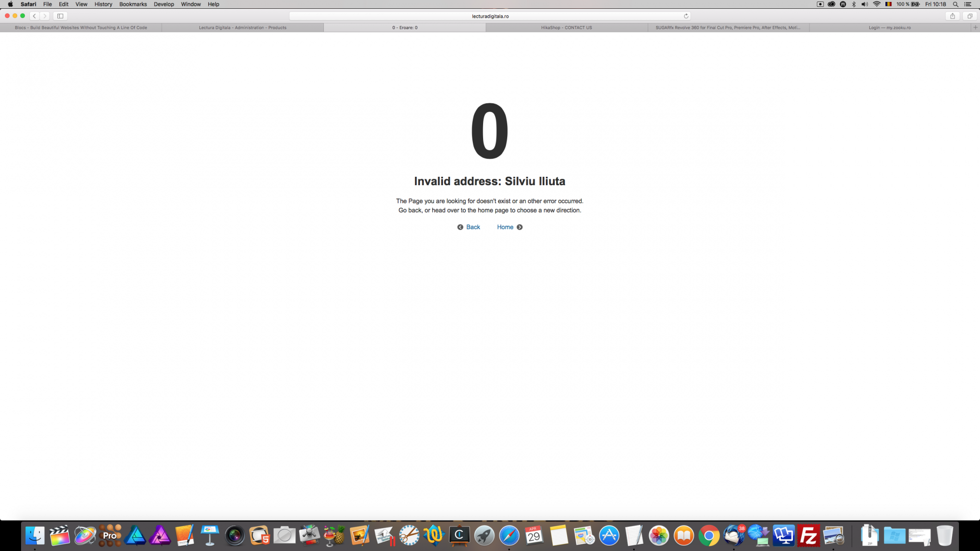980x551 pixels.
Task: Open FileZilla from the dock
Action: pos(808,535)
